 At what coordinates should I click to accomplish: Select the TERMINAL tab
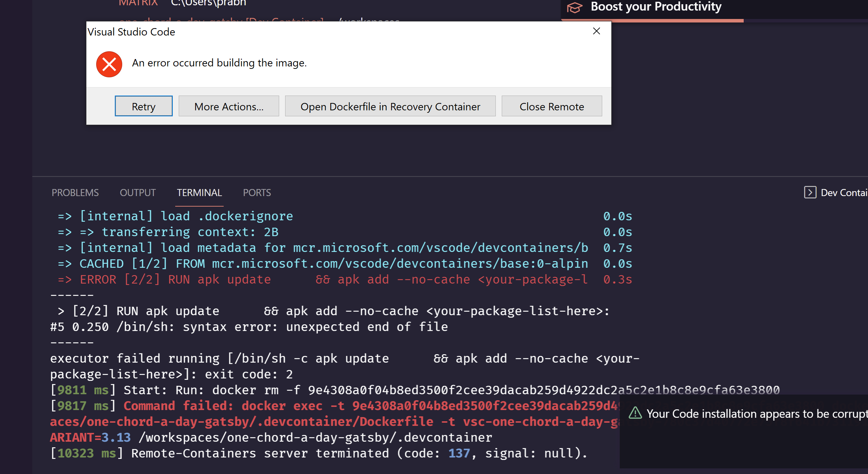coord(199,192)
